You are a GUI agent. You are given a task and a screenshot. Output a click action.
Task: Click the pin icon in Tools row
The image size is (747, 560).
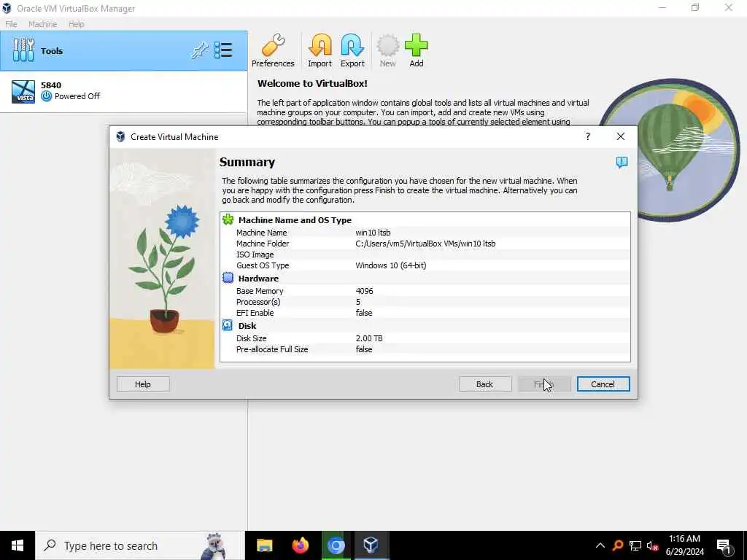click(199, 50)
